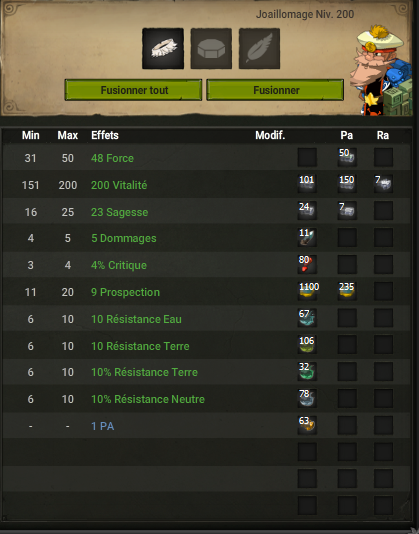Click the Fusionner tout button
This screenshot has height=534, width=419.
pos(134,90)
